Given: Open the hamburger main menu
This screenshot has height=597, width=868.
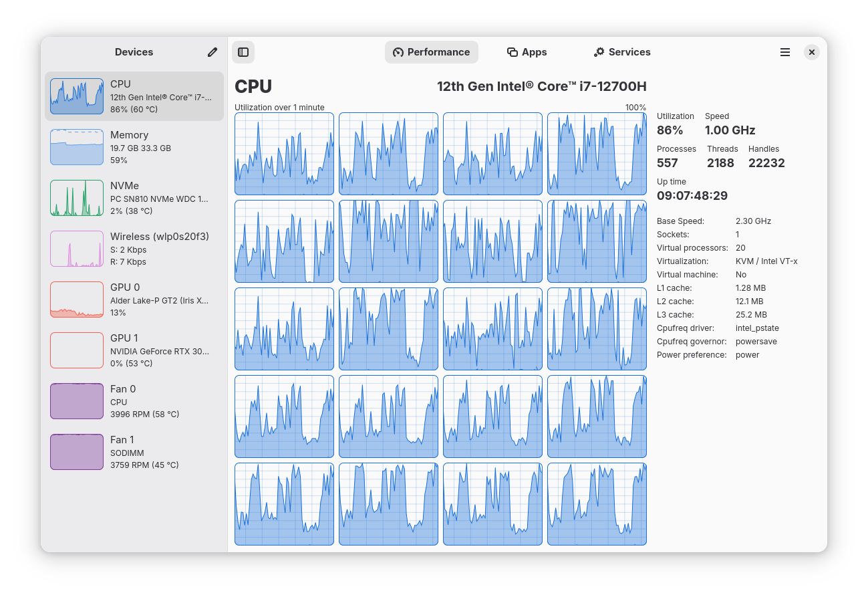Looking at the screenshot, I should pos(785,52).
